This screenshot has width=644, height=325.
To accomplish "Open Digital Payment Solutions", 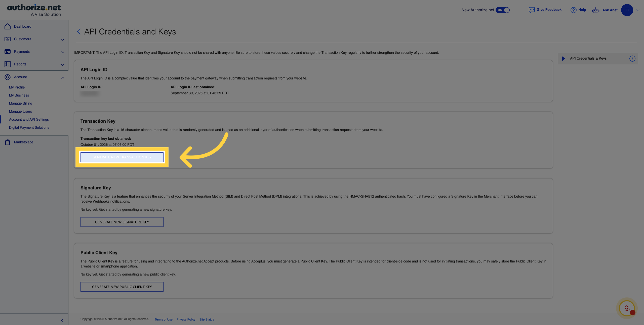I will coord(29,127).
